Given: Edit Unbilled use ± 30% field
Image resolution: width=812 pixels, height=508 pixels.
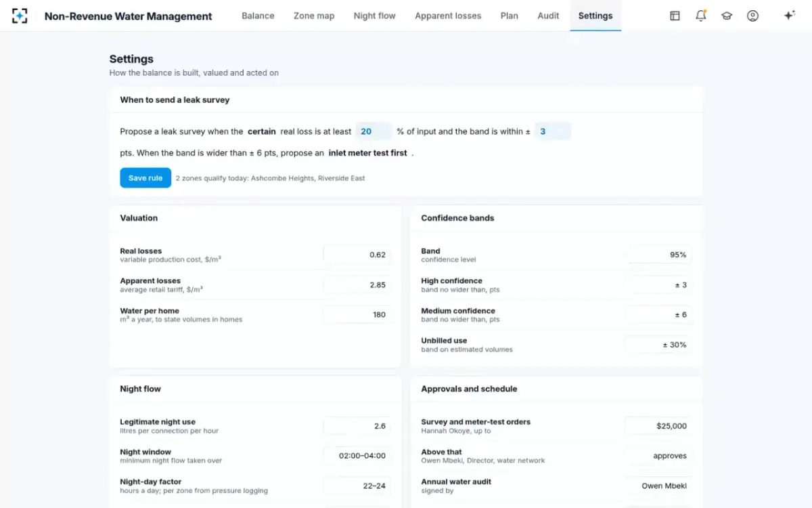Looking at the screenshot, I should click(658, 345).
